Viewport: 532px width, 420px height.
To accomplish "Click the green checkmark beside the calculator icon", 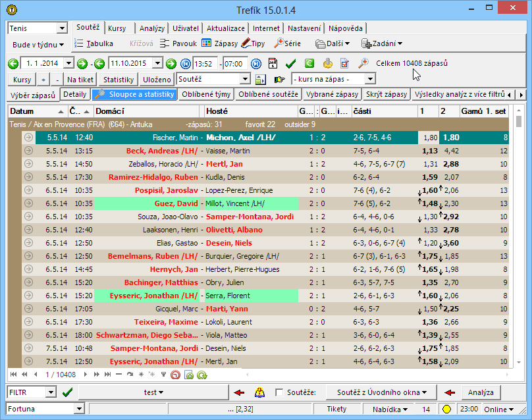I will 290,64.
